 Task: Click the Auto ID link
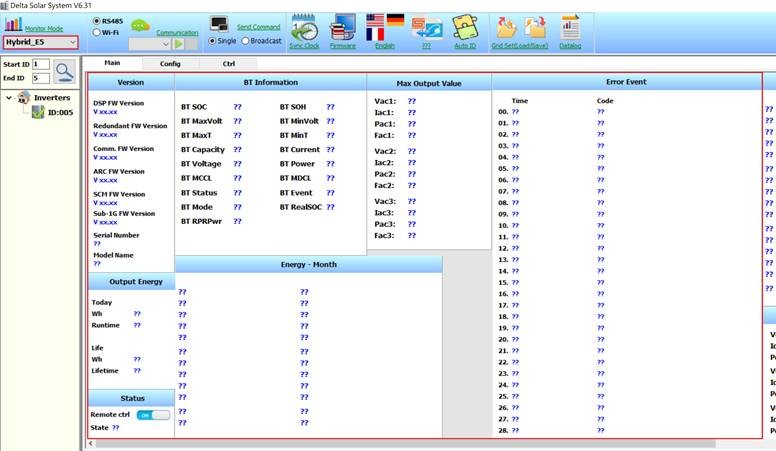click(465, 46)
